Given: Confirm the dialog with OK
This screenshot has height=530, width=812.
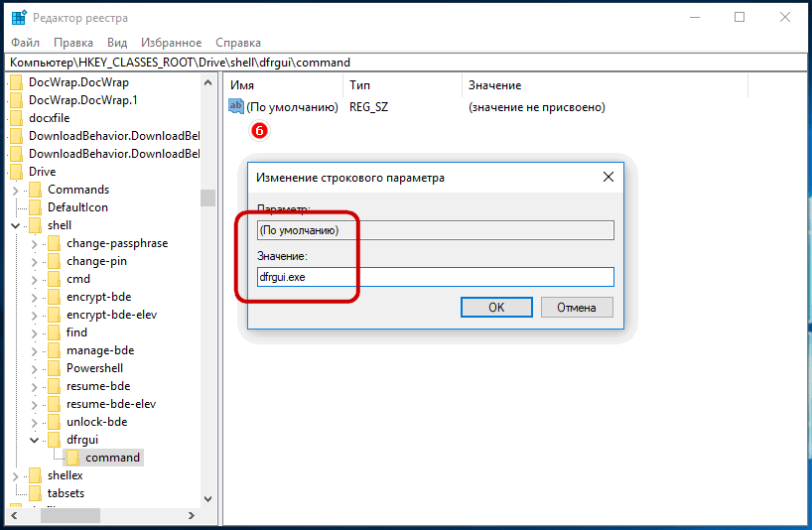Looking at the screenshot, I should [x=496, y=308].
